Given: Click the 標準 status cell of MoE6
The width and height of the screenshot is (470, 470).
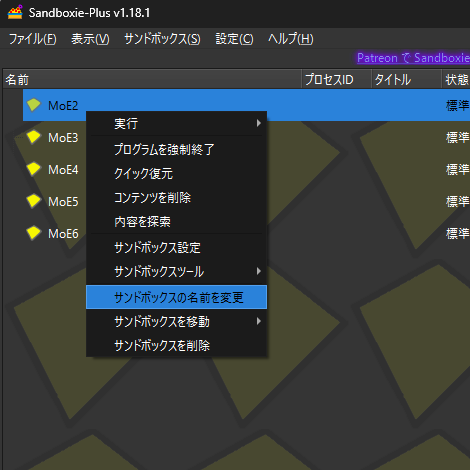Looking at the screenshot, I should [x=458, y=233].
